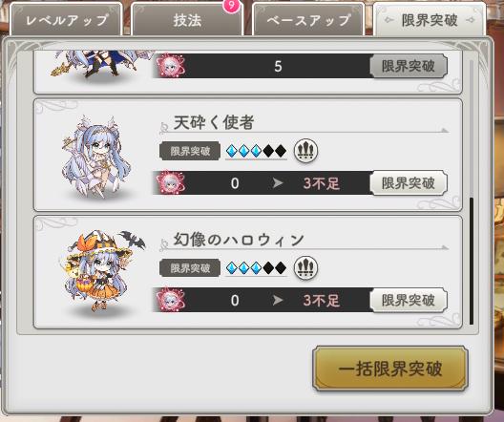Click the crown emblem icon for 幻像のハロウィン
This screenshot has width=504, height=422.
(x=306, y=267)
